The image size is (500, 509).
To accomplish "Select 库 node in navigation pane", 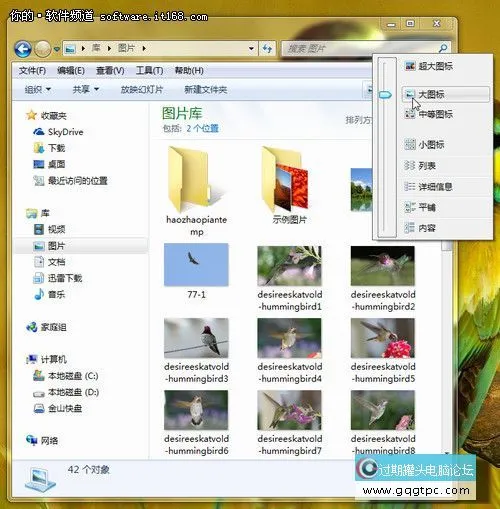I will click(38, 213).
